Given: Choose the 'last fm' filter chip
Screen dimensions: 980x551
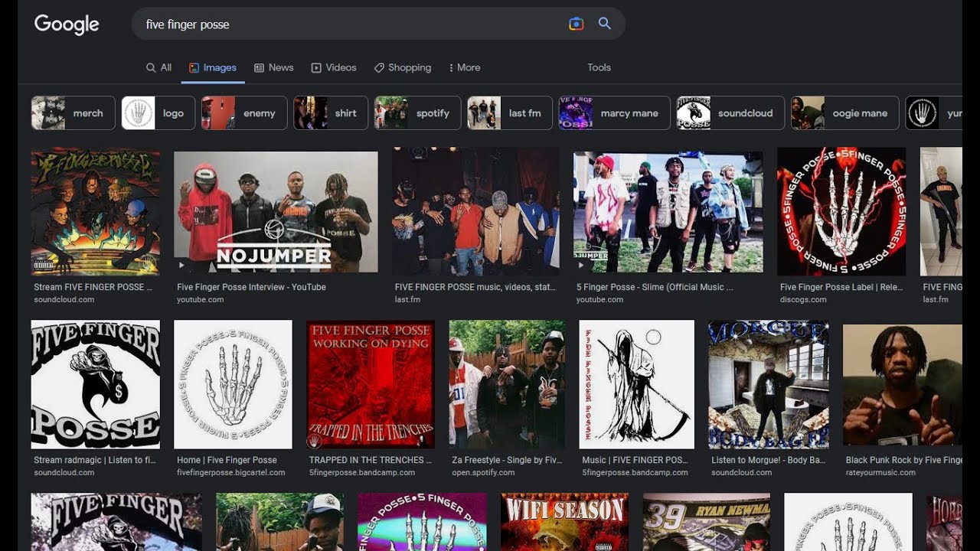Looking at the screenshot, I should pos(510,113).
